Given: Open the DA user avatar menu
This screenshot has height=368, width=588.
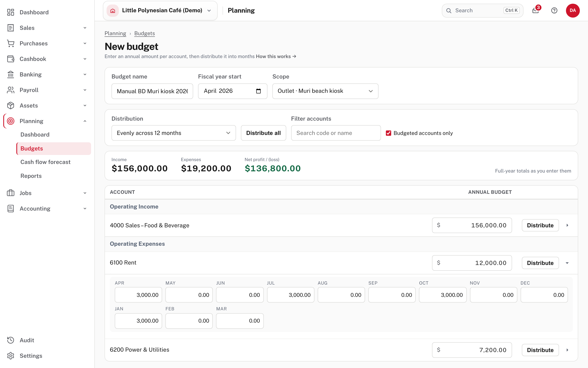Looking at the screenshot, I should pyautogui.click(x=573, y=10).
